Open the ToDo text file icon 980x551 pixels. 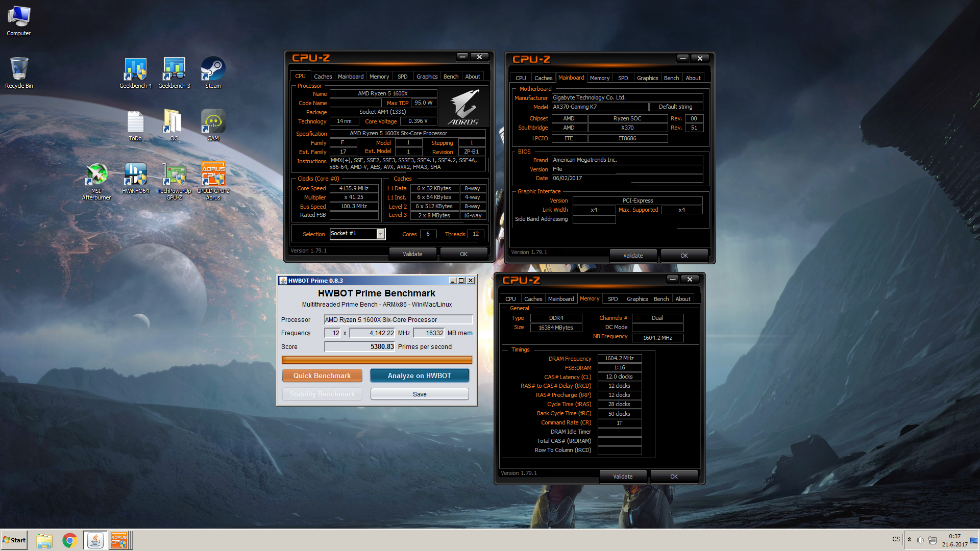(x=135, y=126)
